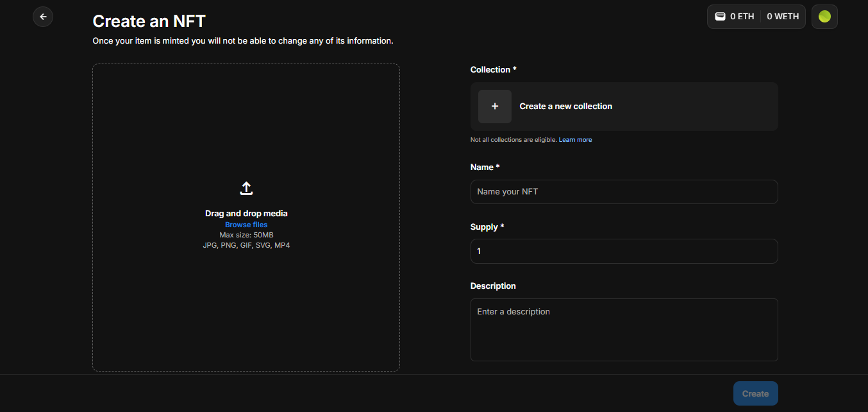Viewport: 868px width, 412px height.
Task: Click the 0 ETH balance
Action: [x=742, y=17]
